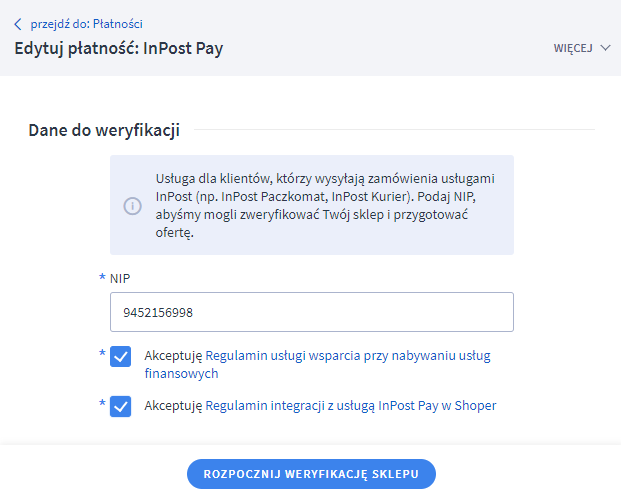Click "Akceptuję" text of first consent
The image size is (621, 499).
pyautogui.click(x=173, y=355)
